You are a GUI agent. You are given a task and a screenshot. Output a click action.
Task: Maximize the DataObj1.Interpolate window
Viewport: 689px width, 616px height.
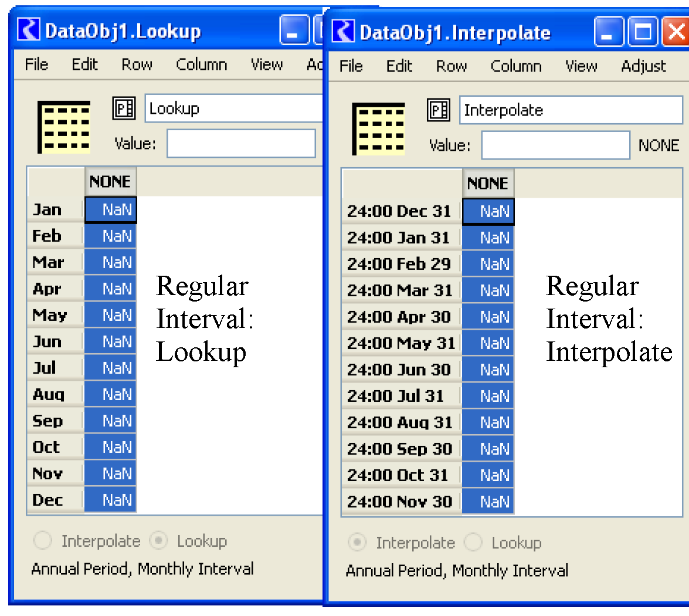(643, 32)
